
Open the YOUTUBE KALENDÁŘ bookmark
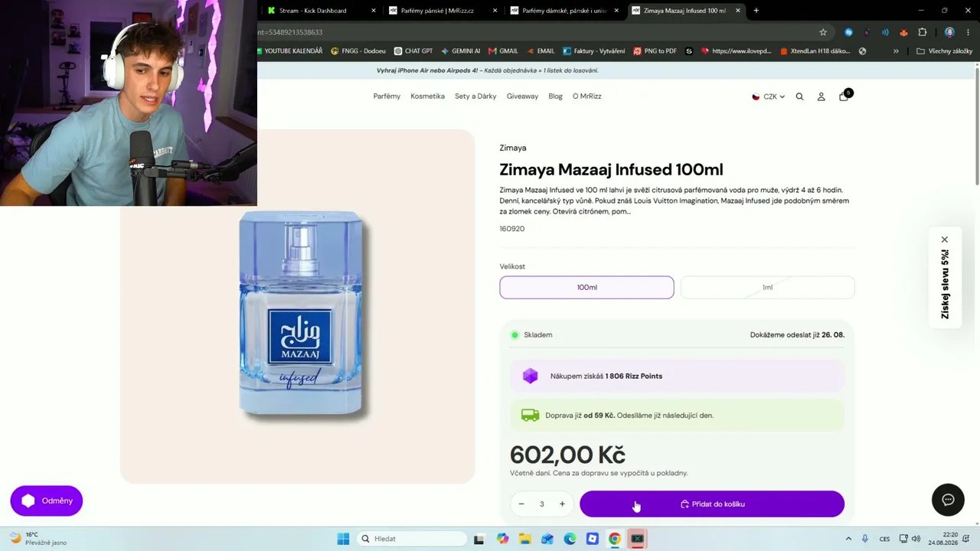289,51
